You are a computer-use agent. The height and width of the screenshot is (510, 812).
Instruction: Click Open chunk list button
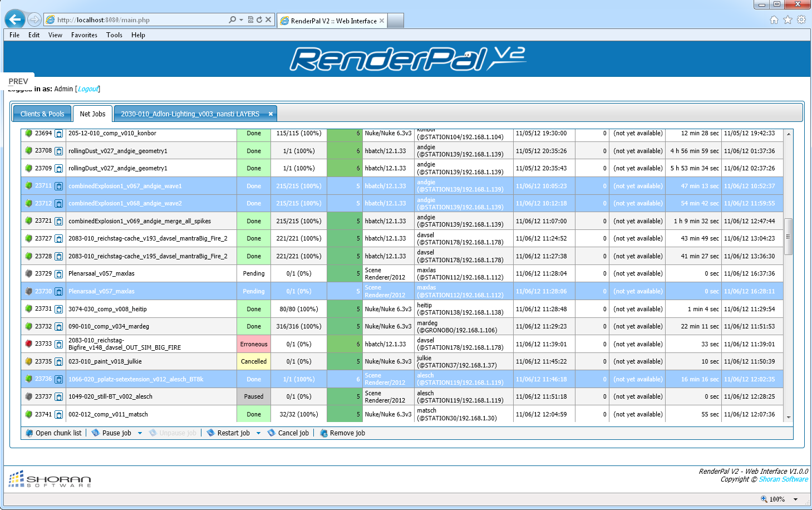click(53, 433)
